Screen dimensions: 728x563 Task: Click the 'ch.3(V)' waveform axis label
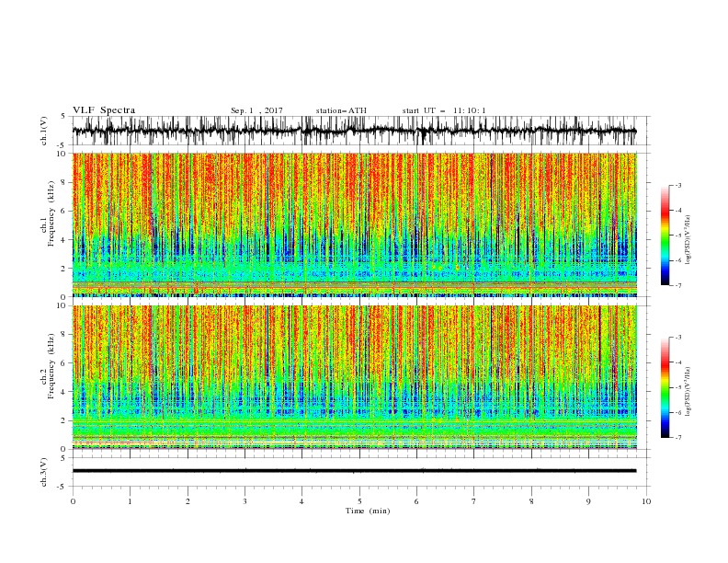point(44,472)
